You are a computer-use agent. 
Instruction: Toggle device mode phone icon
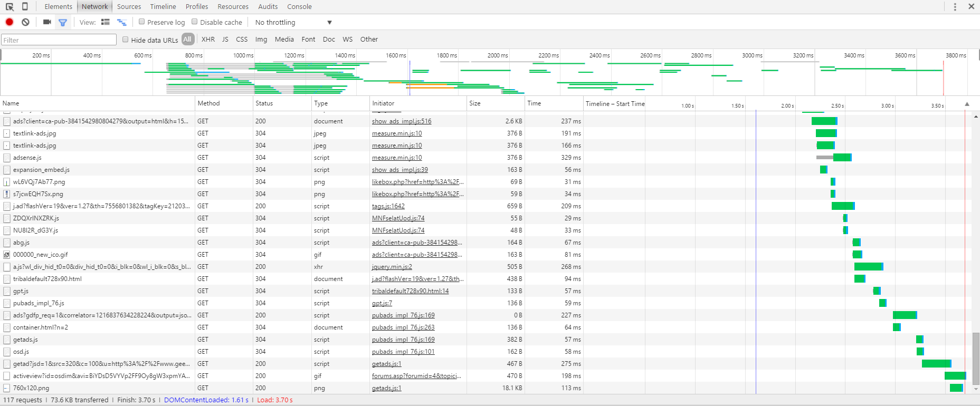coord(25,6)
